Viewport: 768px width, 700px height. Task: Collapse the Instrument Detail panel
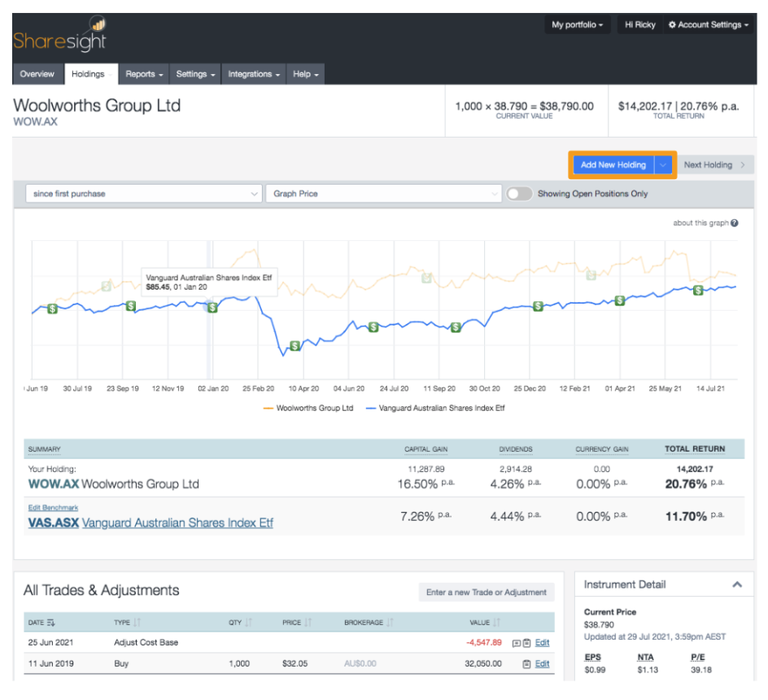737,584
